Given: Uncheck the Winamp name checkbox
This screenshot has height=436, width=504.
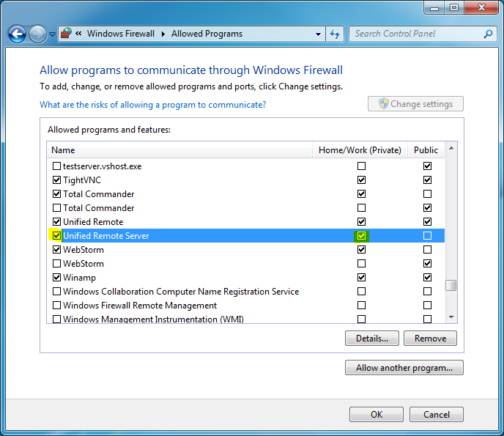Looking at the screenshot, I should (x=56, y=277).
